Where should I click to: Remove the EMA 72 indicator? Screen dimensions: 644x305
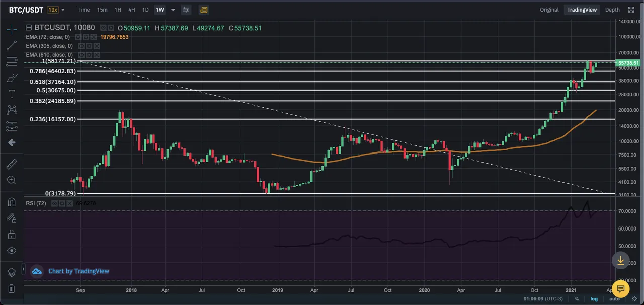[93, 37]
